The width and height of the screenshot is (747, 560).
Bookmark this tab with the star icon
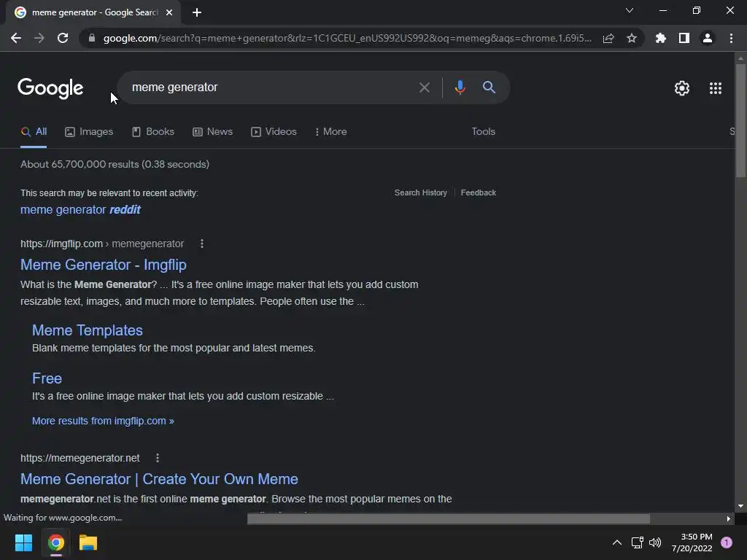632,38
